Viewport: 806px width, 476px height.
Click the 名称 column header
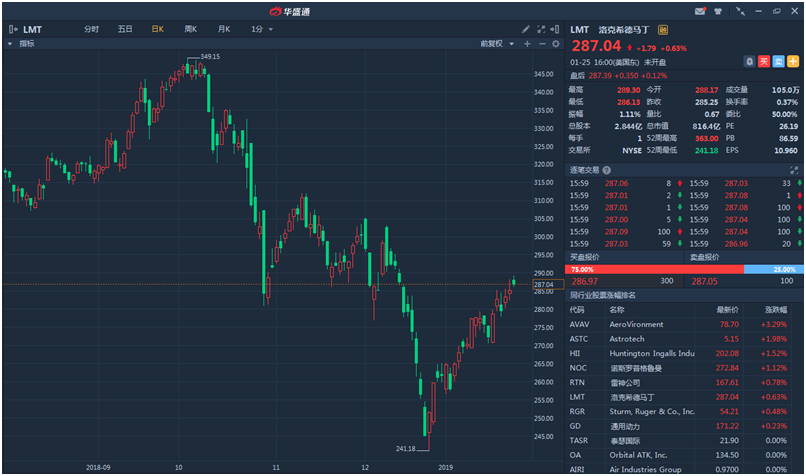point(617,309)
